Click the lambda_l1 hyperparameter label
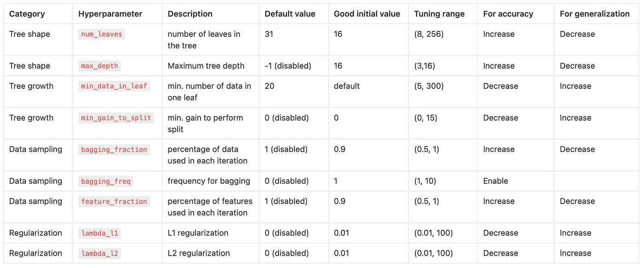 coord(100,233)
